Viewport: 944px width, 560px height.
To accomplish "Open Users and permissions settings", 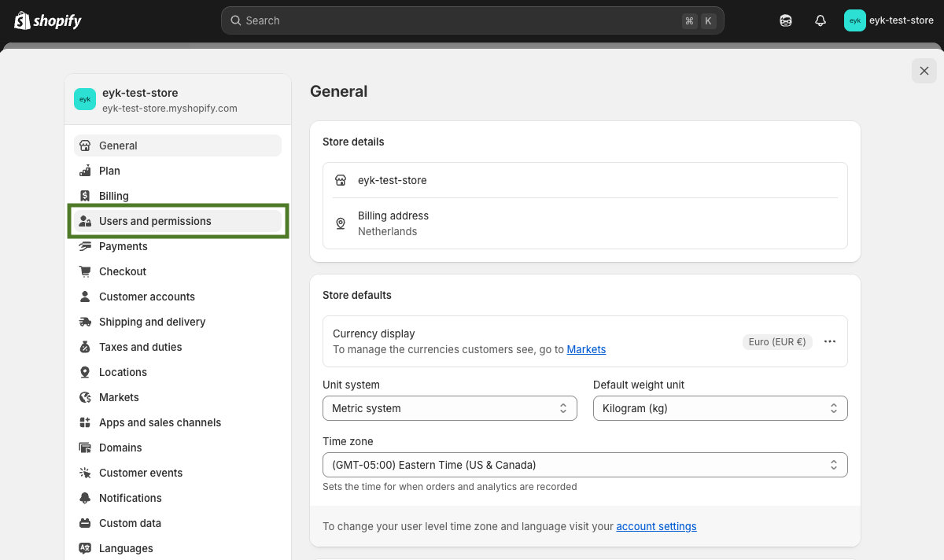I will click(x=178, y=221).
